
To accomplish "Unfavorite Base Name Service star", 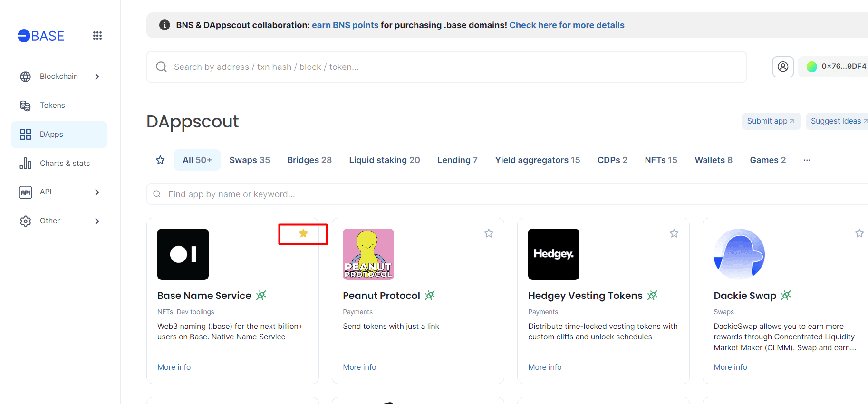I will [x=303, y=233].
